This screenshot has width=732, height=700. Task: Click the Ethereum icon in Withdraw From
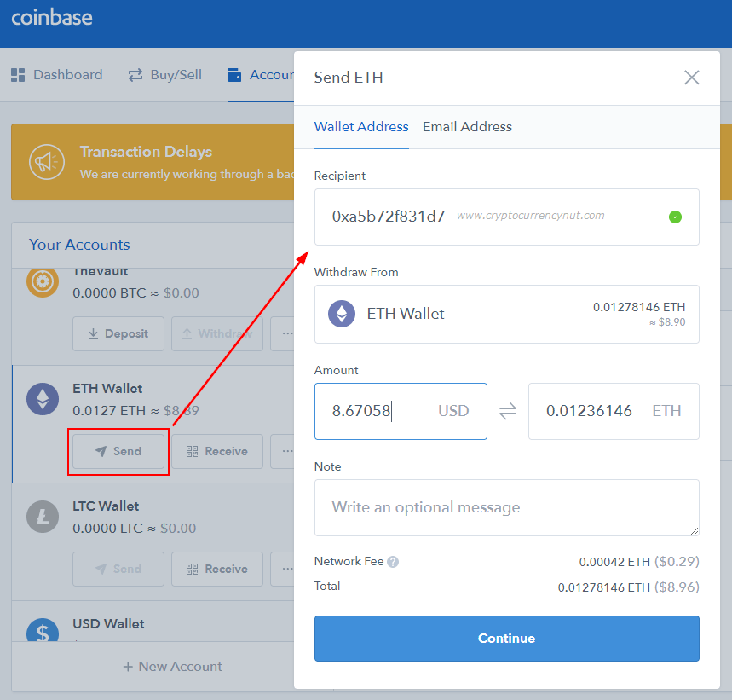pos(342,314)
